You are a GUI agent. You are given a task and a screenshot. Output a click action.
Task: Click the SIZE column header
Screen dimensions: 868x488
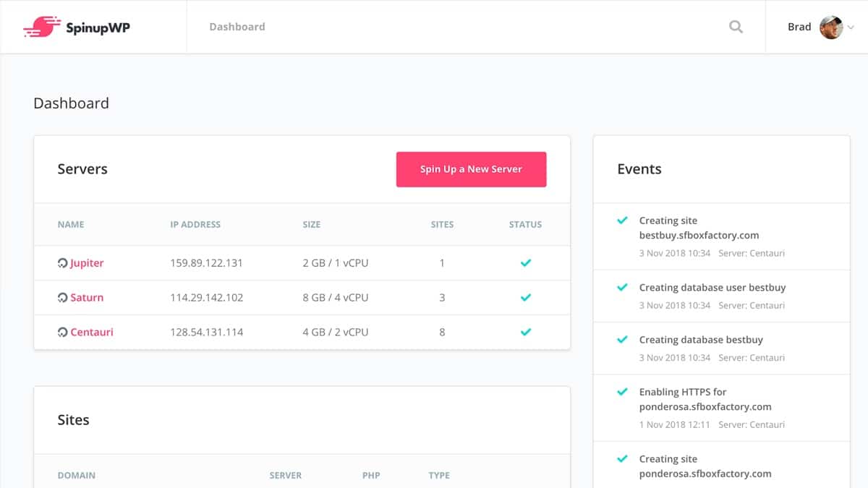tap(311, 225)
